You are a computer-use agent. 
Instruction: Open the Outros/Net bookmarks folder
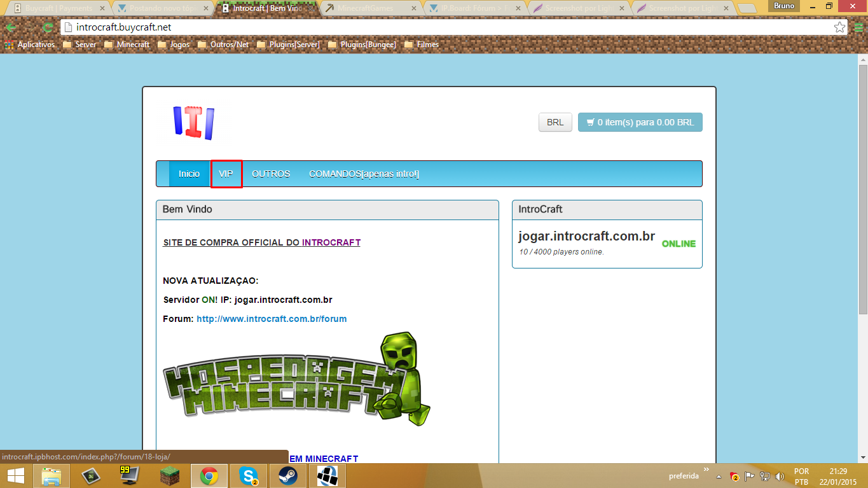coord(223,45)
